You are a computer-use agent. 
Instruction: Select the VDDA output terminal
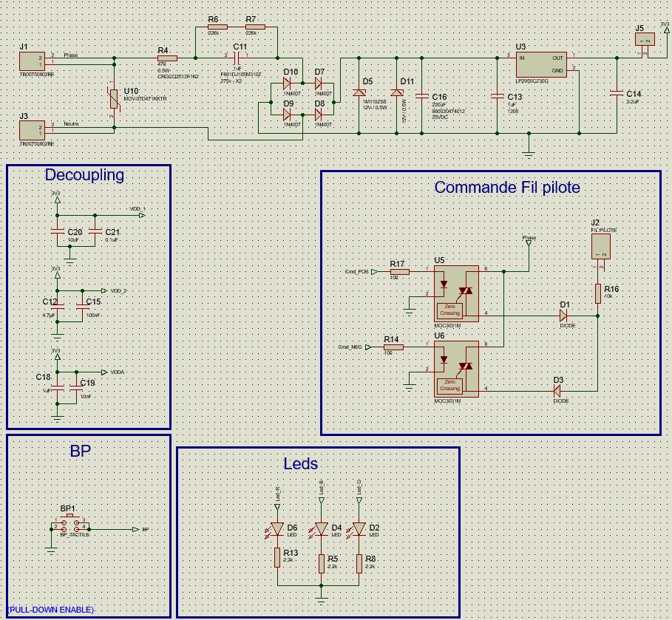click(104, 372)
